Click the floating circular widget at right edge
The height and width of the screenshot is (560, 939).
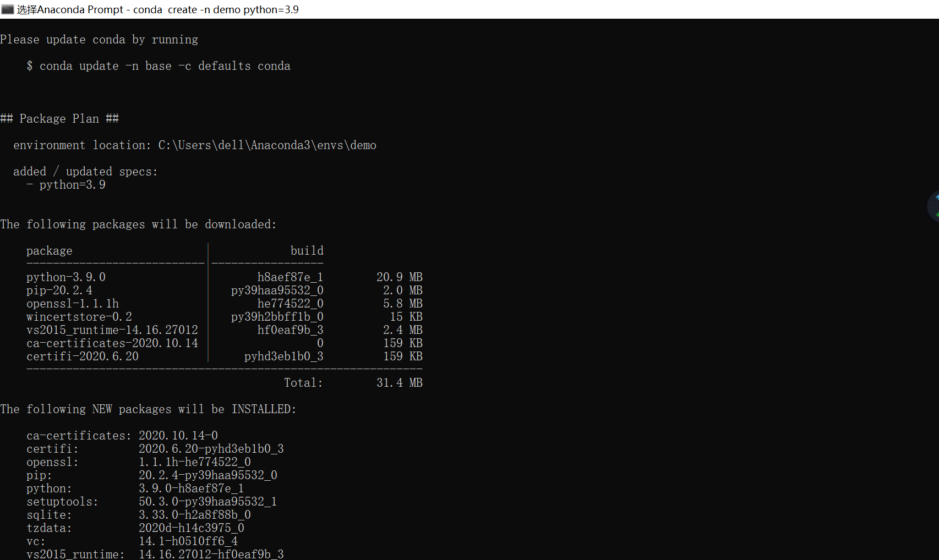(933, 207)
